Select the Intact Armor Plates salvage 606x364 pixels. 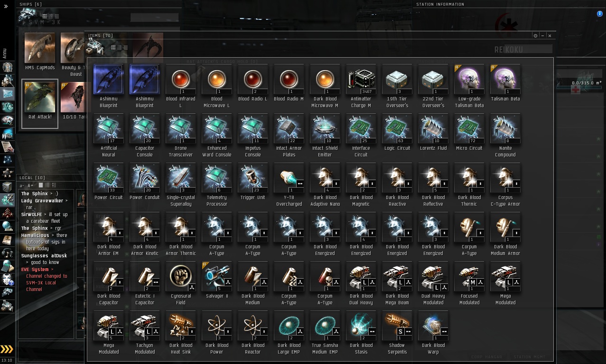(289, 136)
